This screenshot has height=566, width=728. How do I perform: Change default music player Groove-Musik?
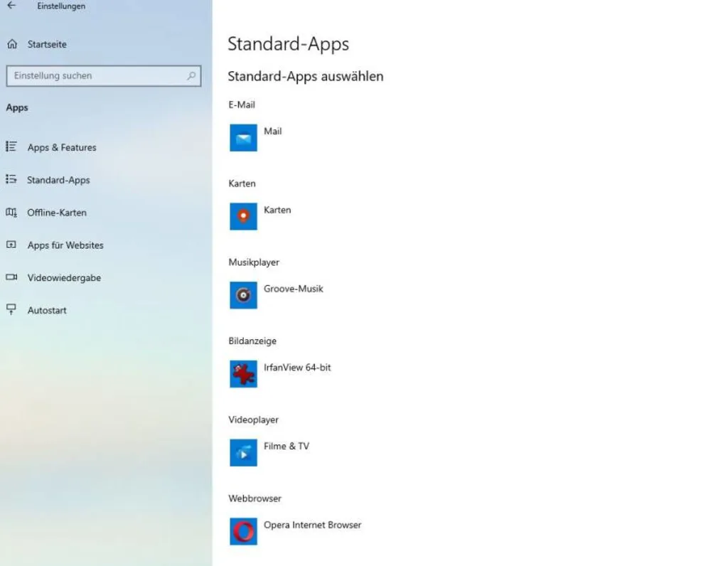(x=293, y=289)
